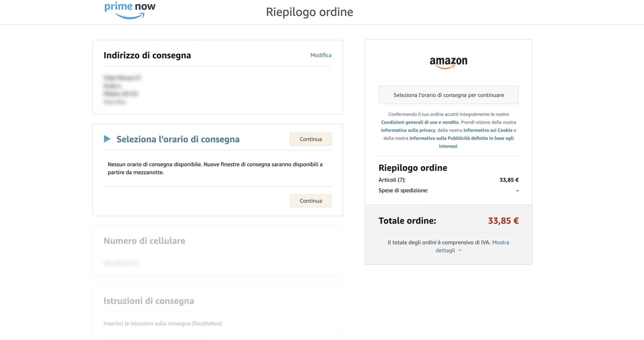Click the Numero di cellulare section heading
Viewport: 644px width, 340px height.
tap(144, 241)
